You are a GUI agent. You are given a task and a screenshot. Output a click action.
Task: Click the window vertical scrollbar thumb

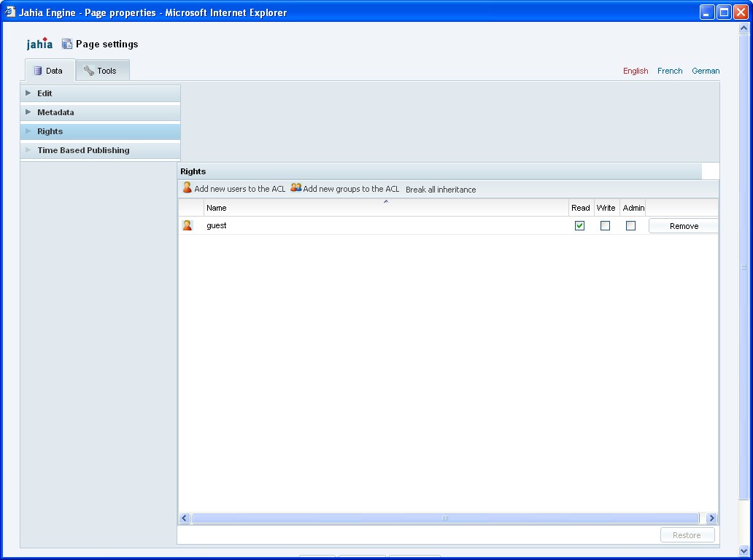[x=744, y=267]
